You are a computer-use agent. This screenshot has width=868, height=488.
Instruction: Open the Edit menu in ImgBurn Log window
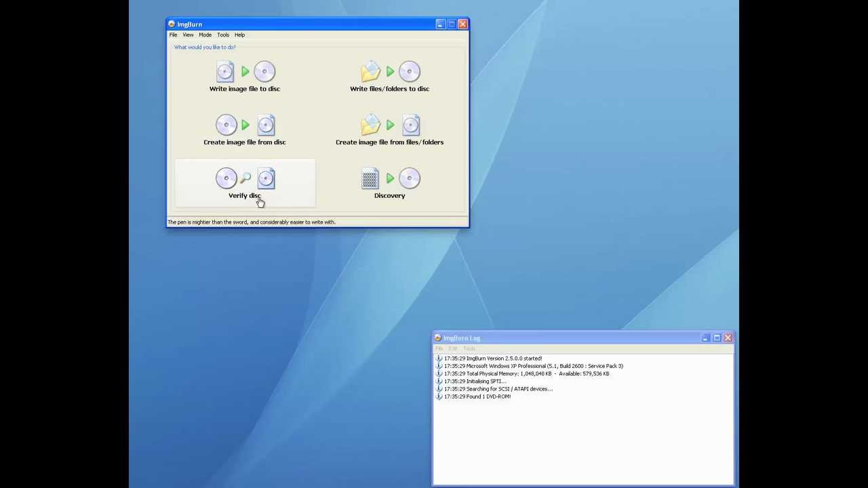[453, 348]
